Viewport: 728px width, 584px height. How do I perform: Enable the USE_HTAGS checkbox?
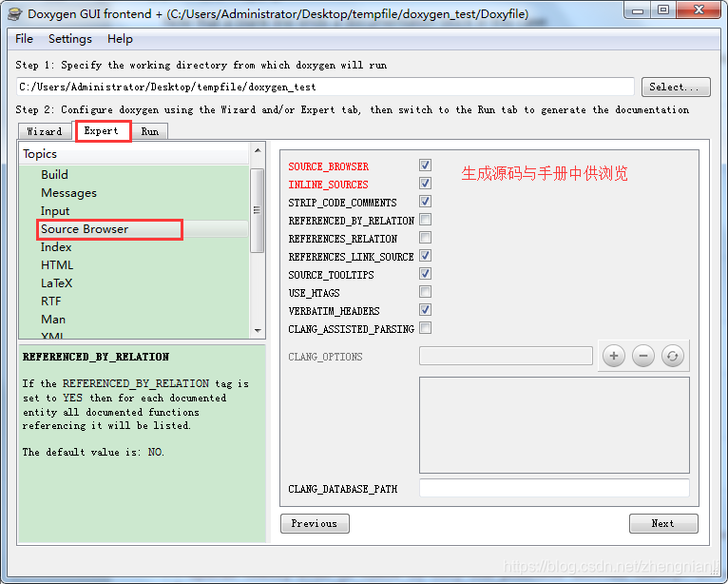click(425, 292)
